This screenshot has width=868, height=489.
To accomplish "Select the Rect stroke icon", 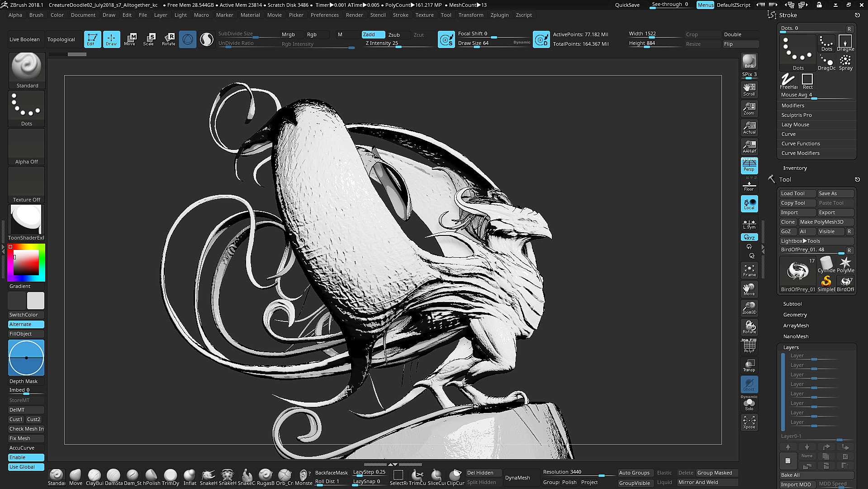I will tap(807, 81).
